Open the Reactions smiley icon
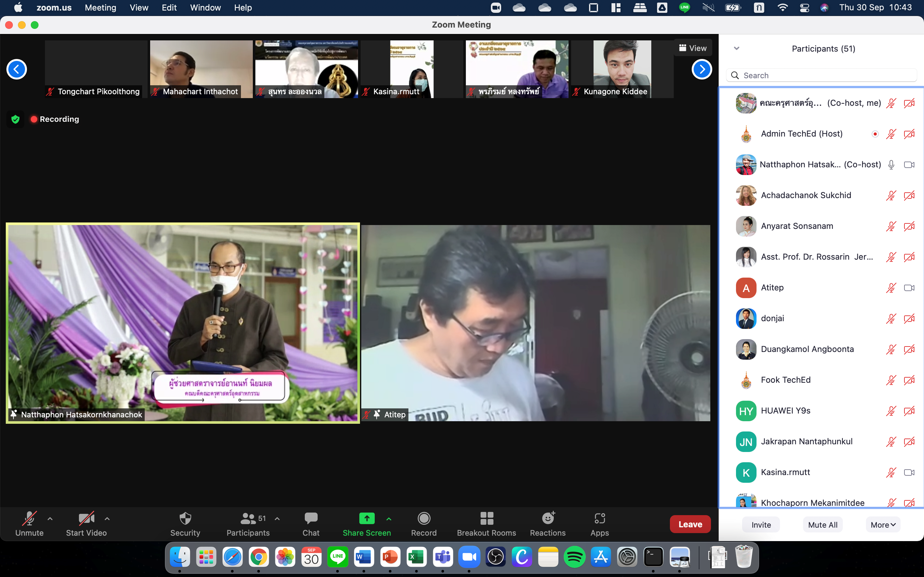 (x=548, y=519)
